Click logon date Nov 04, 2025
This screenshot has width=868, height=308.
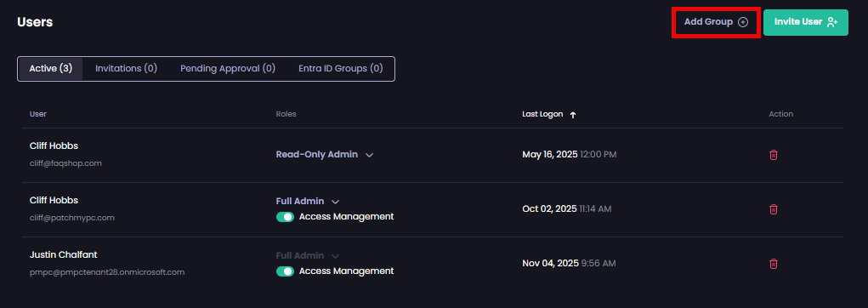(550, 263)
